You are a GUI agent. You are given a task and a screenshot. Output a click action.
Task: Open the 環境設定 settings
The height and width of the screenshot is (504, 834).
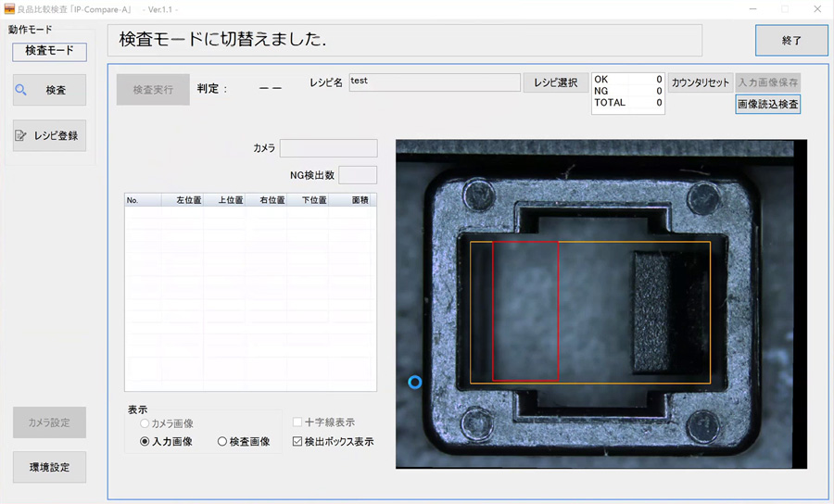[x=49, y=468]
